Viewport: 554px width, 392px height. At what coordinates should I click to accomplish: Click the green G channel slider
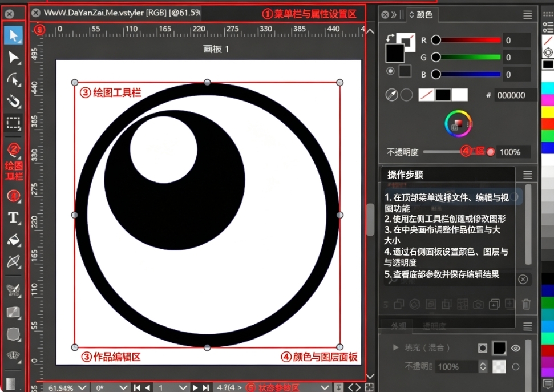coord(468,57)
